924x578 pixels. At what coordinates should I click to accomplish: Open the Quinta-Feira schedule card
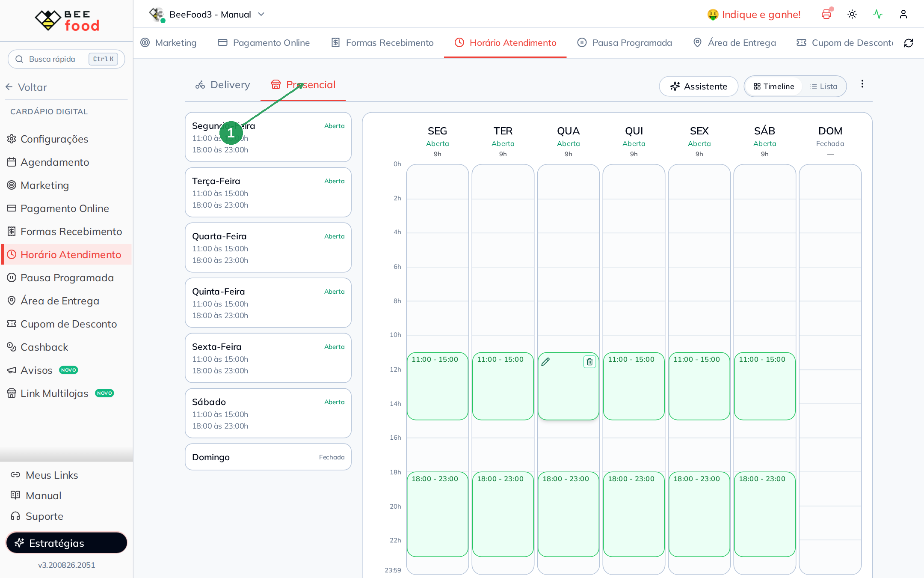[x=268, y=303]
